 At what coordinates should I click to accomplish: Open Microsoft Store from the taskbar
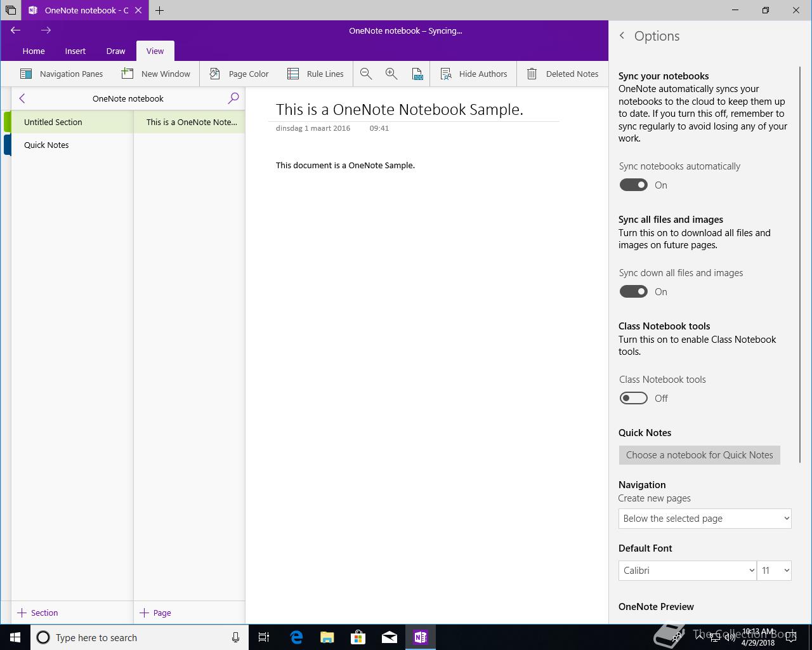point(358,637)
